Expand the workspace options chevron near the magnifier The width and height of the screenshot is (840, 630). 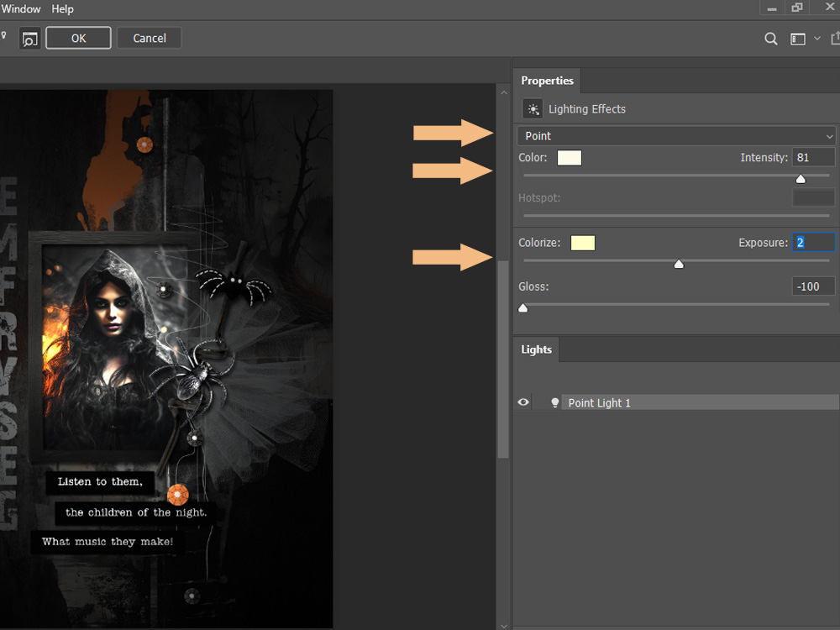[x=816, y=38]
